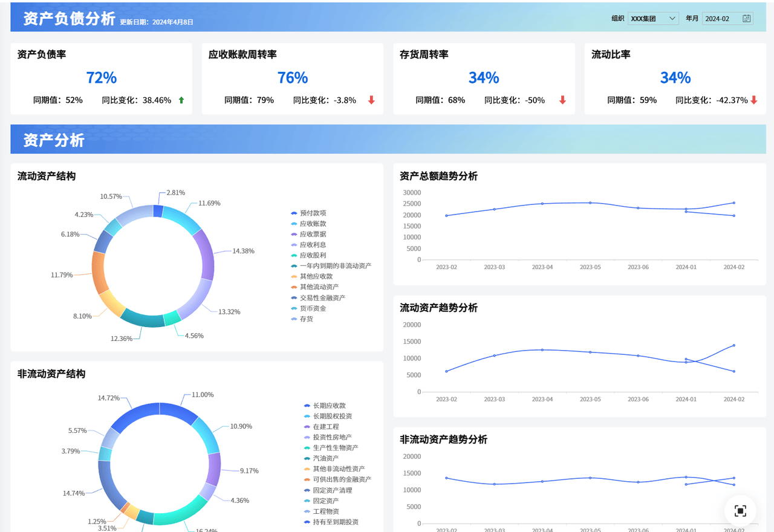Toggle 其他非流动性资产 legend item
Viewport: 774px width, 532px height.
click(334, 469)
